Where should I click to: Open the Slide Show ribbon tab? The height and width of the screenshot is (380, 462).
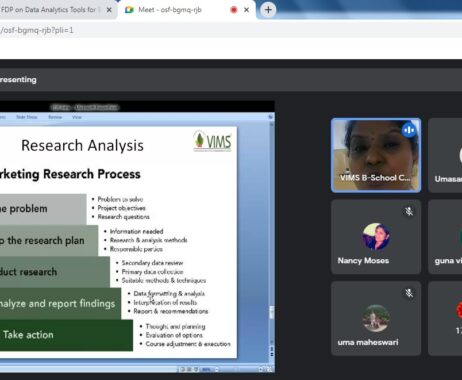(x=27, y=117)
